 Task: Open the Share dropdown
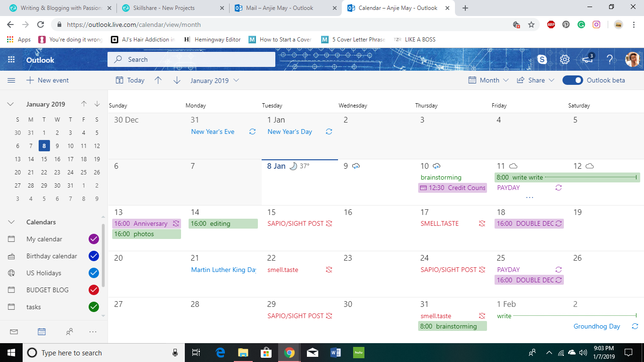(x=536, y=80)
